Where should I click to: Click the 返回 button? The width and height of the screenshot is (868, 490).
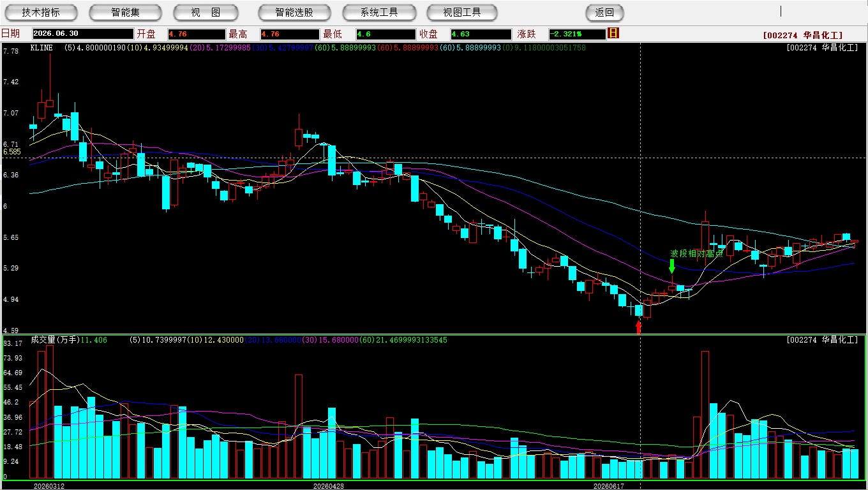tap(604, 12)
